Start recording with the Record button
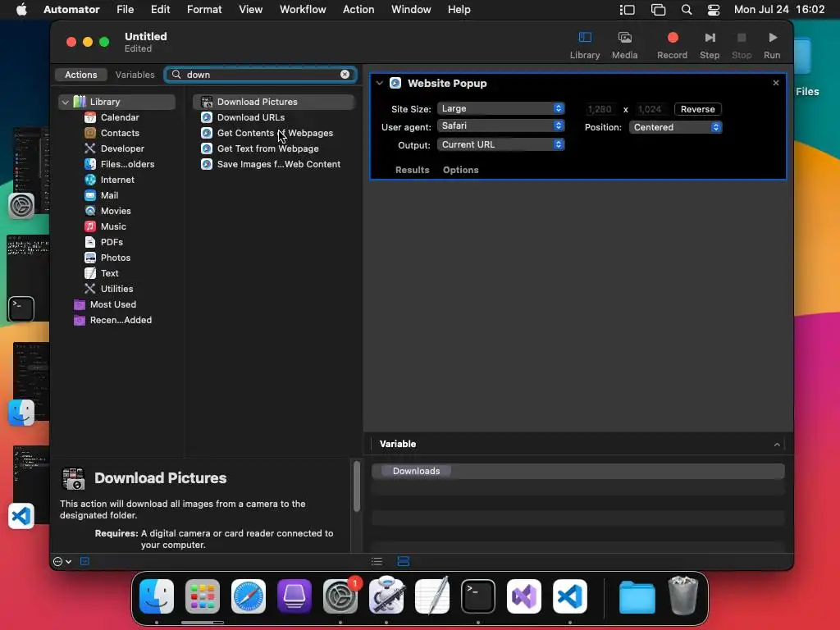 point(673,45)
